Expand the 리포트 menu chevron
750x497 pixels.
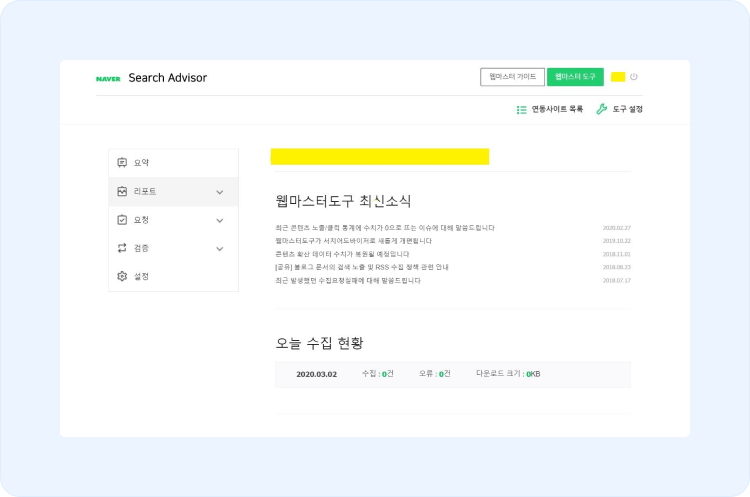click(x=220, y=192)
